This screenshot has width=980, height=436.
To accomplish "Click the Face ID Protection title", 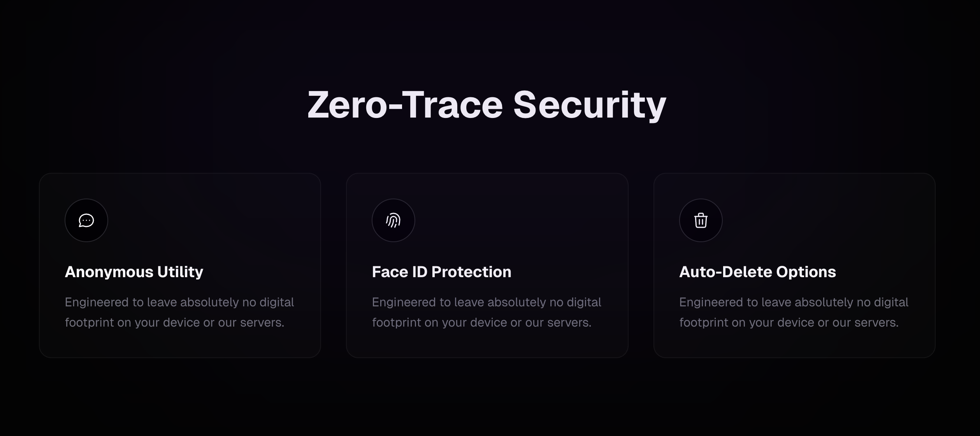I will pyautogui.click(x=441, y=272).
